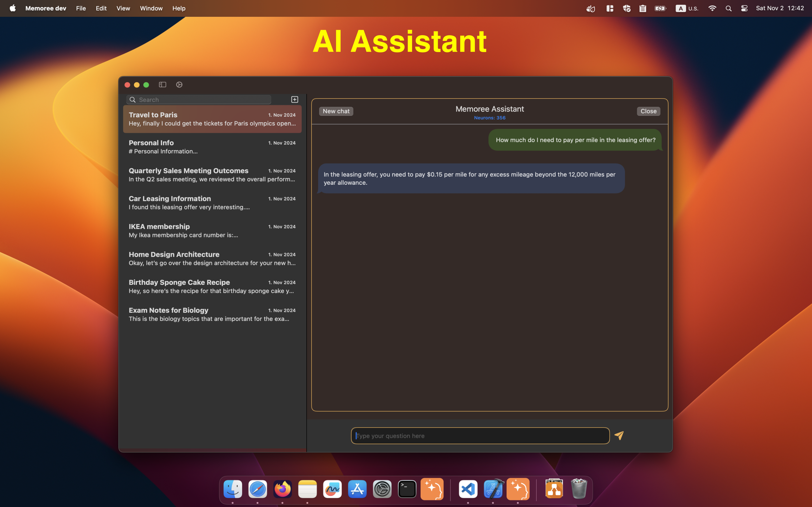Create a new note with plus icon
Image resolution: width=812 pixels, height=507 pixels.
click(x=295, y=99)
